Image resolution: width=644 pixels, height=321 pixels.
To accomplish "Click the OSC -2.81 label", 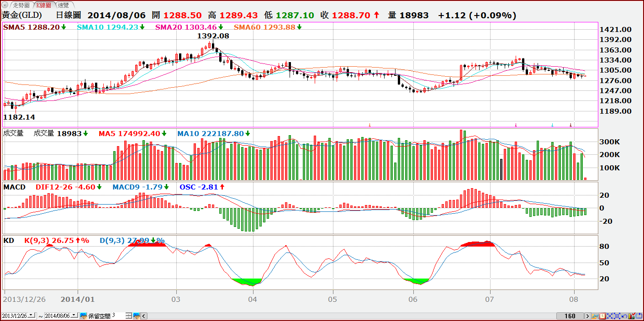I will point(199,187).
